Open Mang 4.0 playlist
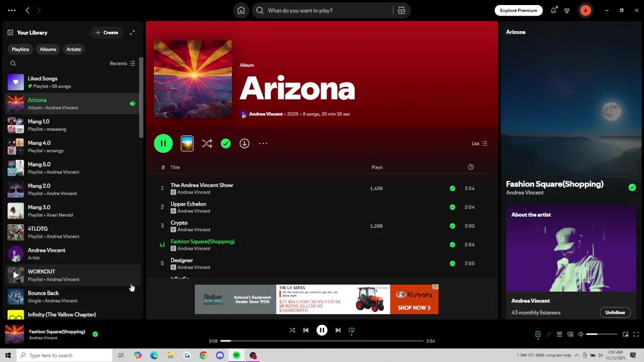This screenshot has width=644, height=362. coord(72,146)
